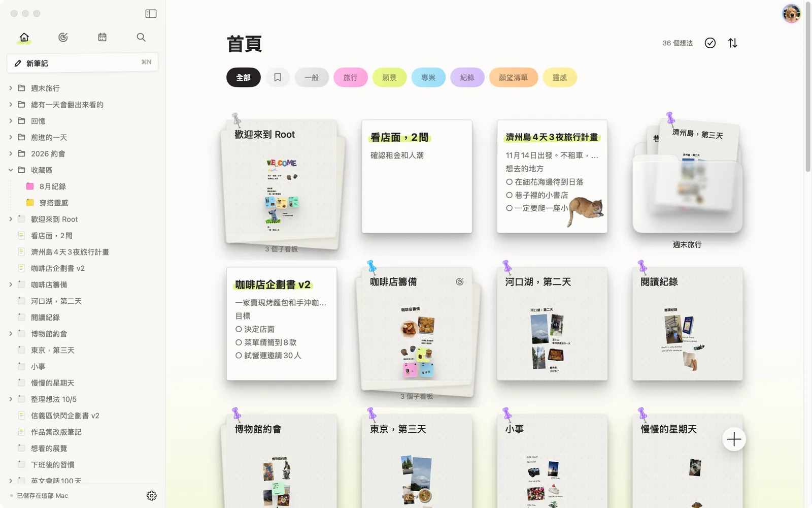Click the checkmark circle icon near 36 個想法
Screen dimensions: 812x508
pyautogui.click(x=710, y=43)
